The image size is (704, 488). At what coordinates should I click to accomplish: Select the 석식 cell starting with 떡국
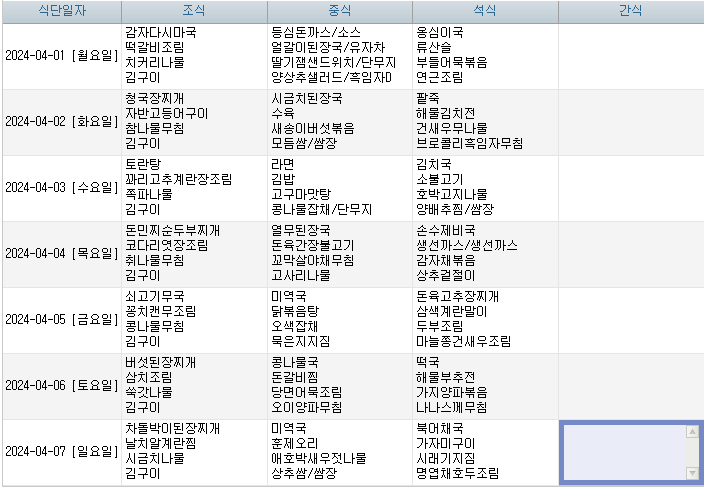(484, 386)
